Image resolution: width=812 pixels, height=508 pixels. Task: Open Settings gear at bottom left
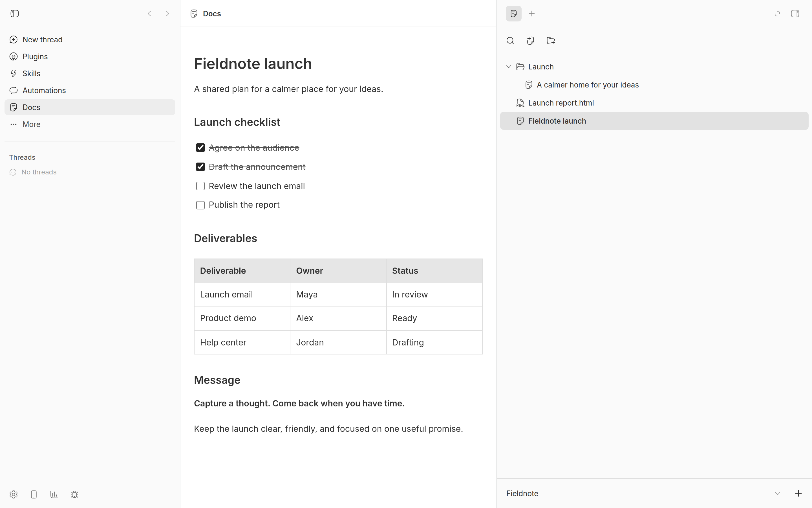tap(14, 494)
